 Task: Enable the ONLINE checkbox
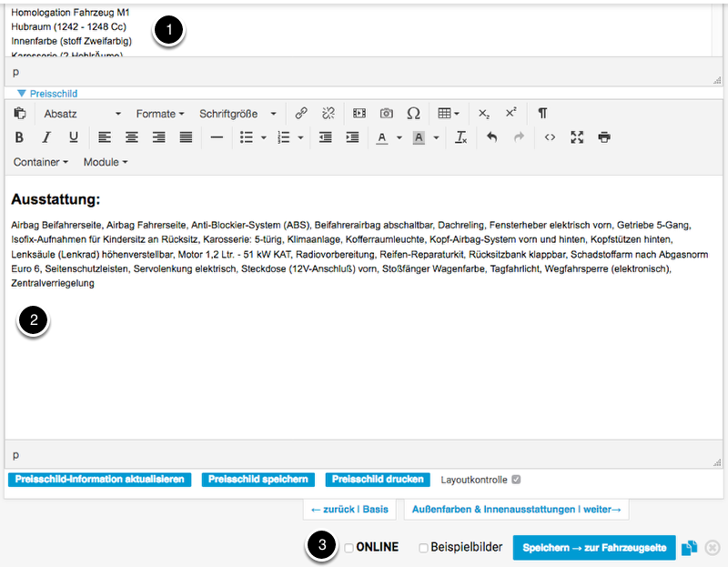click(x=349, y=548)
